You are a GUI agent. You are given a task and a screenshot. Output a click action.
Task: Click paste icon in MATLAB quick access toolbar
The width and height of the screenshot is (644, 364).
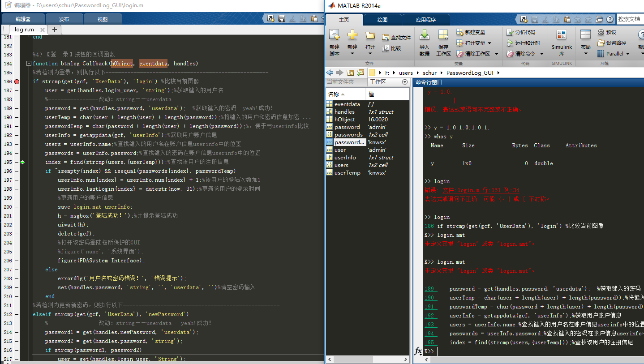567,19
